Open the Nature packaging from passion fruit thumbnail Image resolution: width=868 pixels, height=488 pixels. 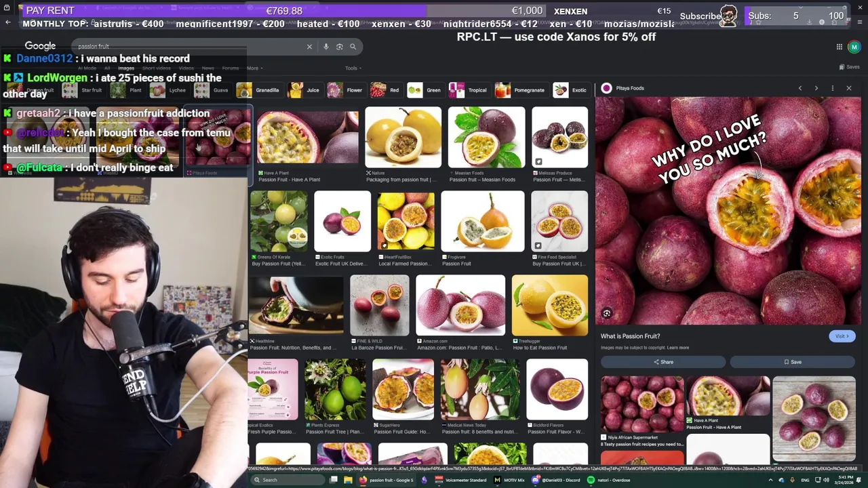(403, 138)
